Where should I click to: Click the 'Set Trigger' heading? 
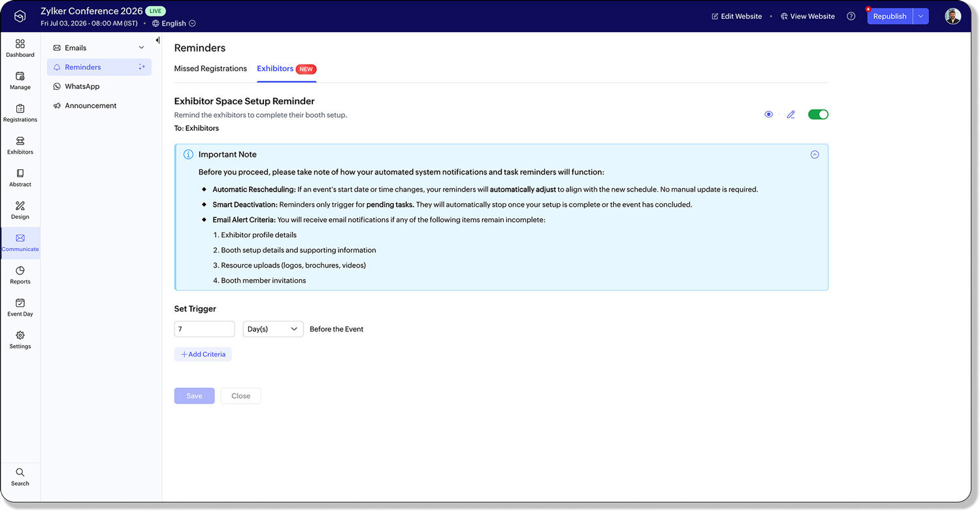(195, 309)
